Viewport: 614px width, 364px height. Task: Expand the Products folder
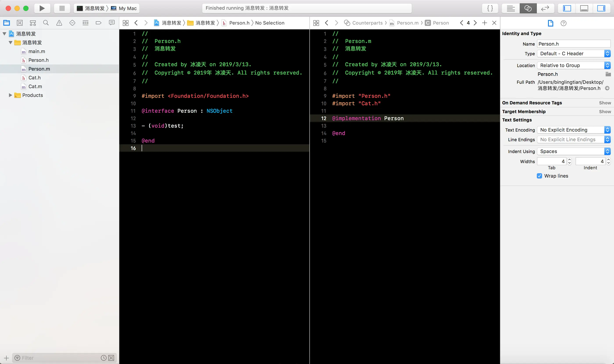10,95
